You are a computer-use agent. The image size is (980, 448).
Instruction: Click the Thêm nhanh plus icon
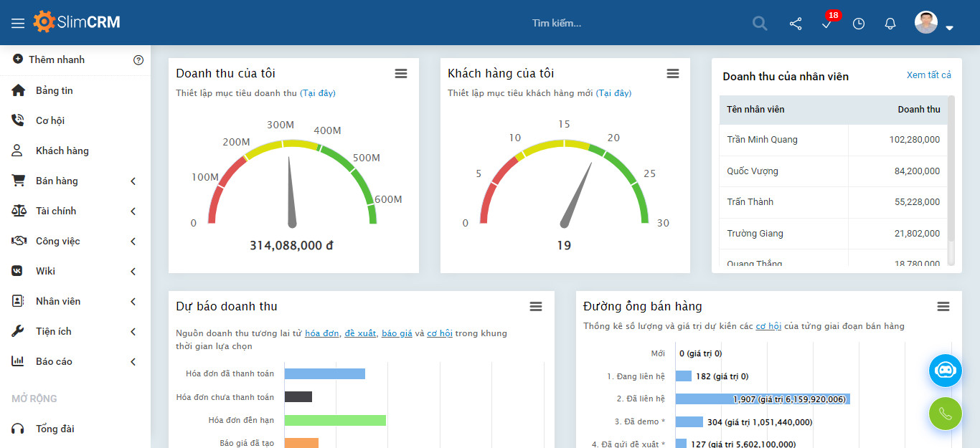pos(17,59)
